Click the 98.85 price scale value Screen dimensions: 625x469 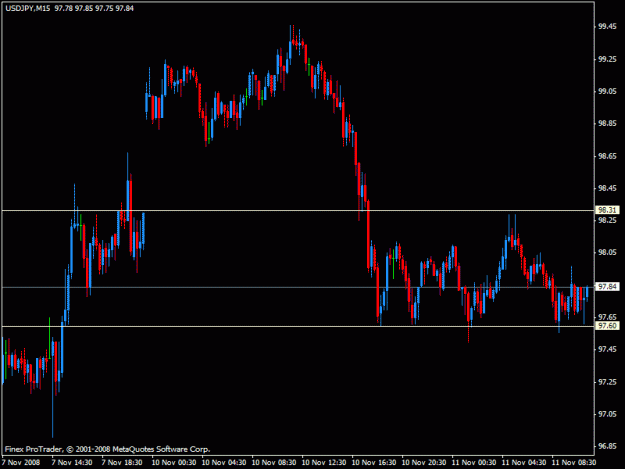[607, 124]
